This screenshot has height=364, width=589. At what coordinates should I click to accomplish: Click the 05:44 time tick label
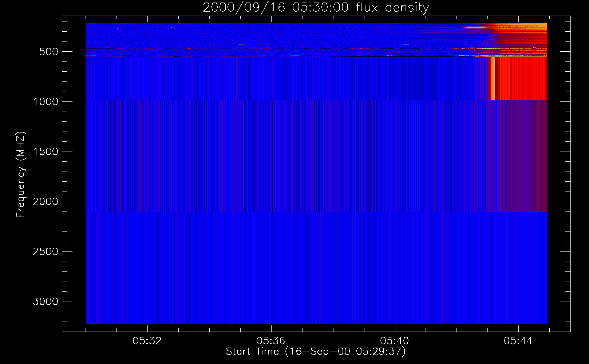click(x=518, y=341)
